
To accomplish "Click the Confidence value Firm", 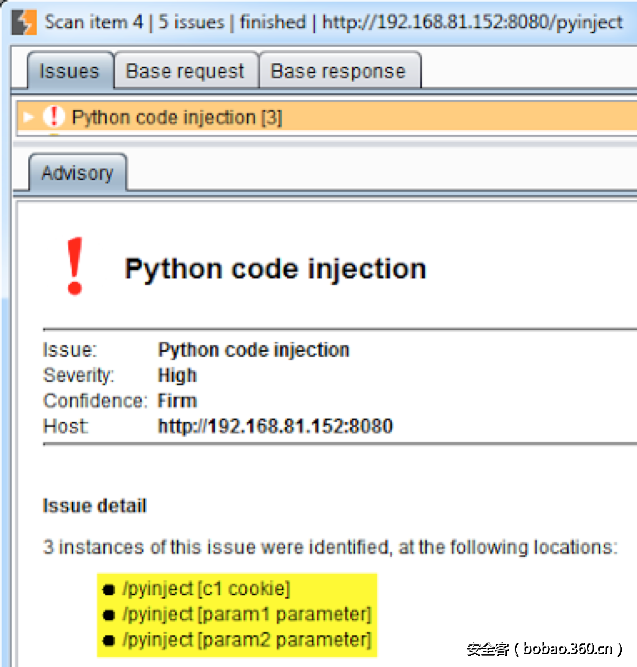I will pyautogui.click(x=177, y=401).
